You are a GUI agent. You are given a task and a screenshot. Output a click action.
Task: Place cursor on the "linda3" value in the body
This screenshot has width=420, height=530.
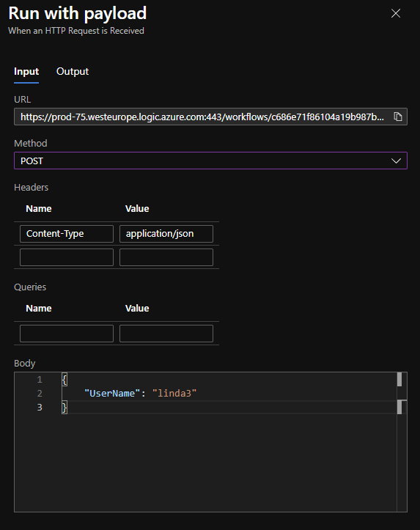point(174,394)
